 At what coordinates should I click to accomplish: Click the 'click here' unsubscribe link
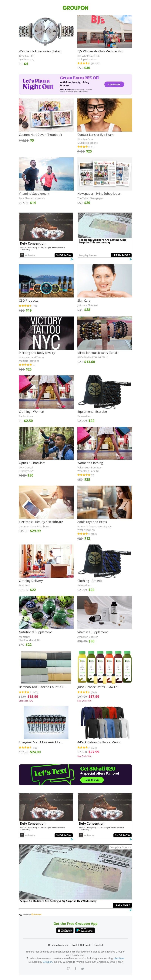(119, 958)
